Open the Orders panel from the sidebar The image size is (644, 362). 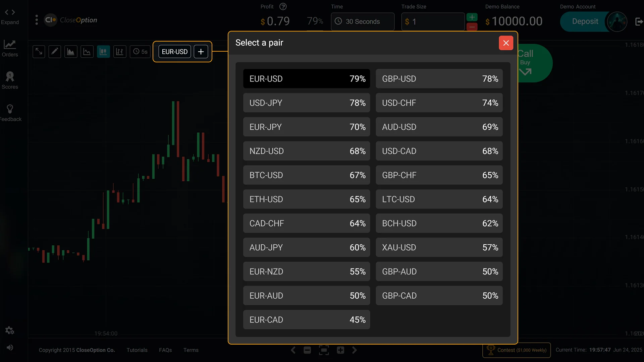(x=10, y=48)
